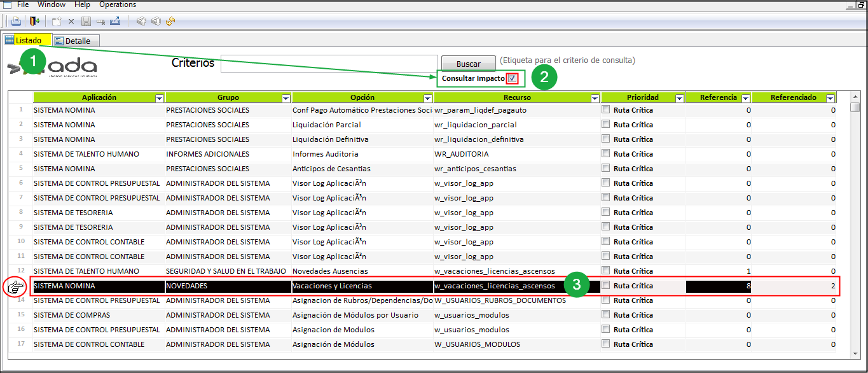Image resolution: width=868 pixels, height=373 pixels.
Task: Toggle the Consultar Impacto checkbox
Action: [513, 78]
